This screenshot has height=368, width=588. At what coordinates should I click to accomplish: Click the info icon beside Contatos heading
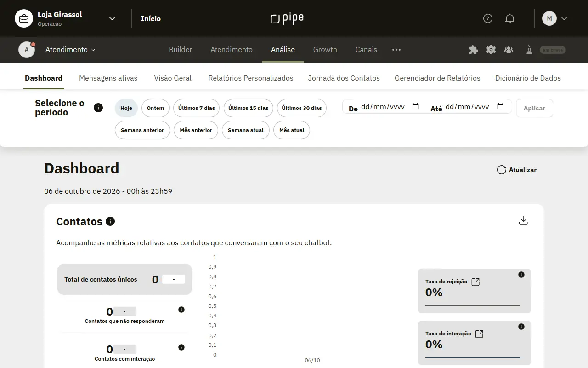(110, 221)
